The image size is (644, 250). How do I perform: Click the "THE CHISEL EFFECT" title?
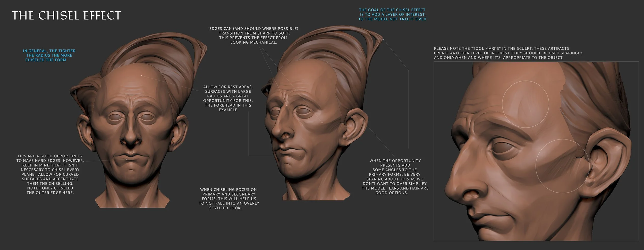[x=66, y=16]
